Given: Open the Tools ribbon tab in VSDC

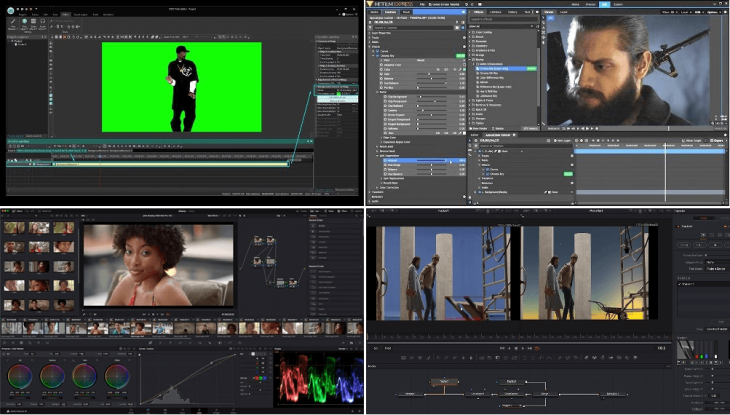Looking at the screenshot, I should click(x=95, y=14).
